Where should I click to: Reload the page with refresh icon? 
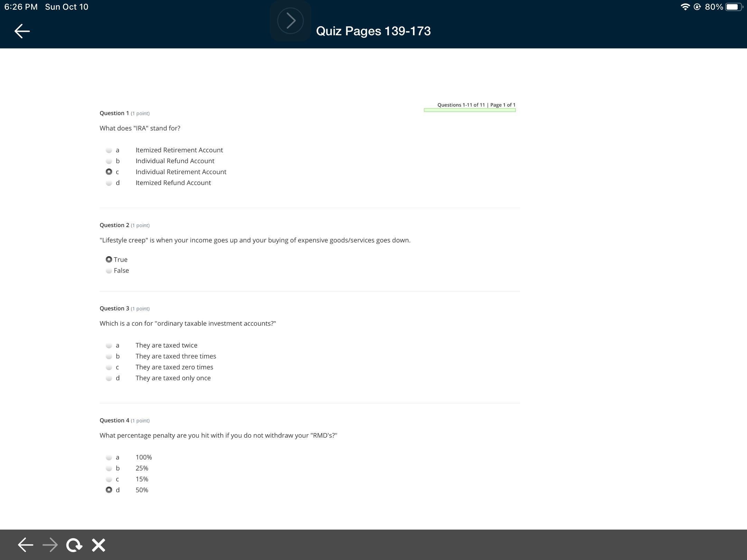74,545
